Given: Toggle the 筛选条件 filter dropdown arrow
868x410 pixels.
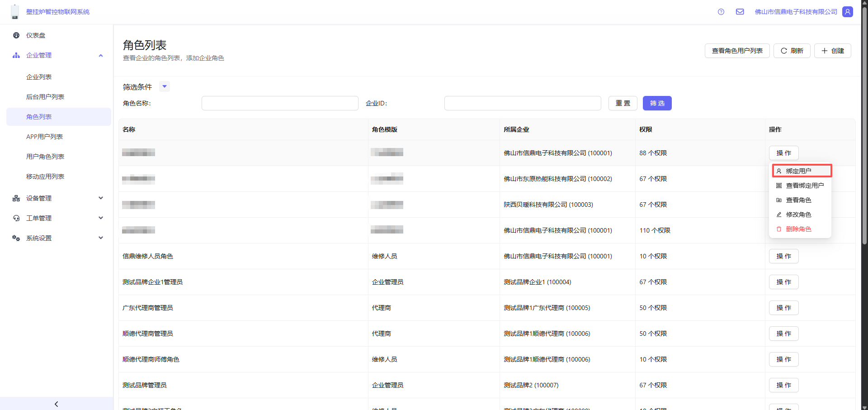Looking at the screenshot, I should click(165, 86).
